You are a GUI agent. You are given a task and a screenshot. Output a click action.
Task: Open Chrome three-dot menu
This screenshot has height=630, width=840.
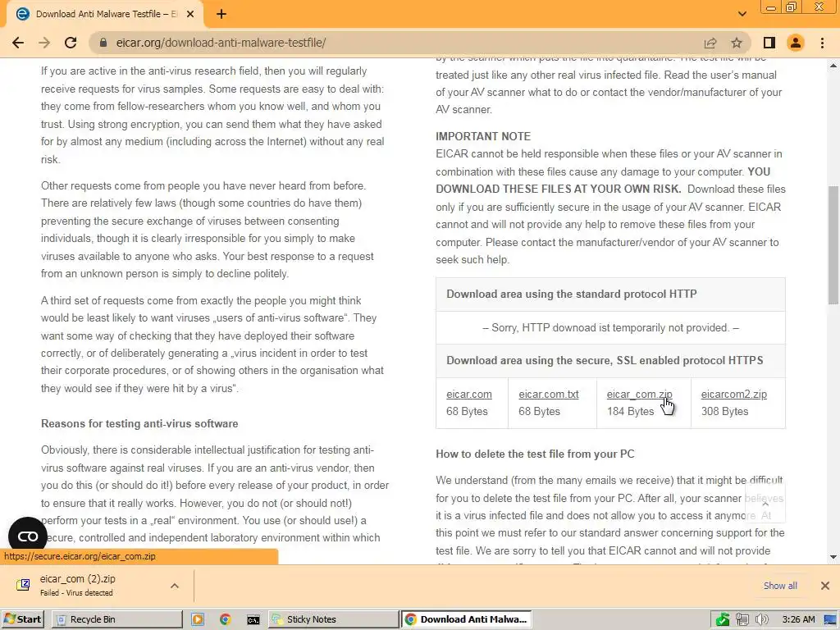tap(822, 43)
